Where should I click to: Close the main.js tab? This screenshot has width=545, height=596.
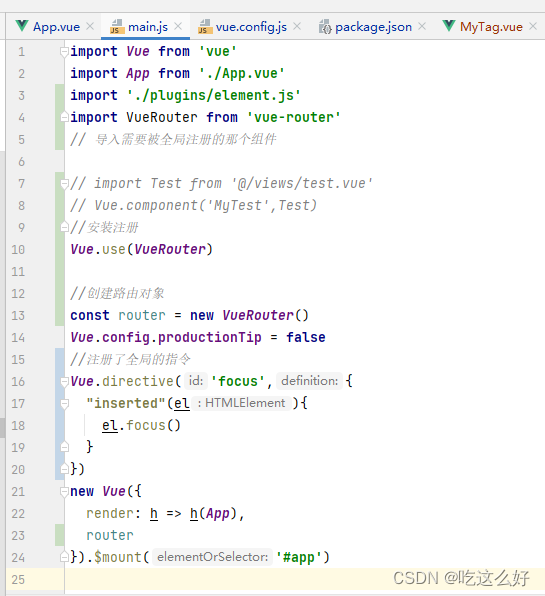click(178, 26)
